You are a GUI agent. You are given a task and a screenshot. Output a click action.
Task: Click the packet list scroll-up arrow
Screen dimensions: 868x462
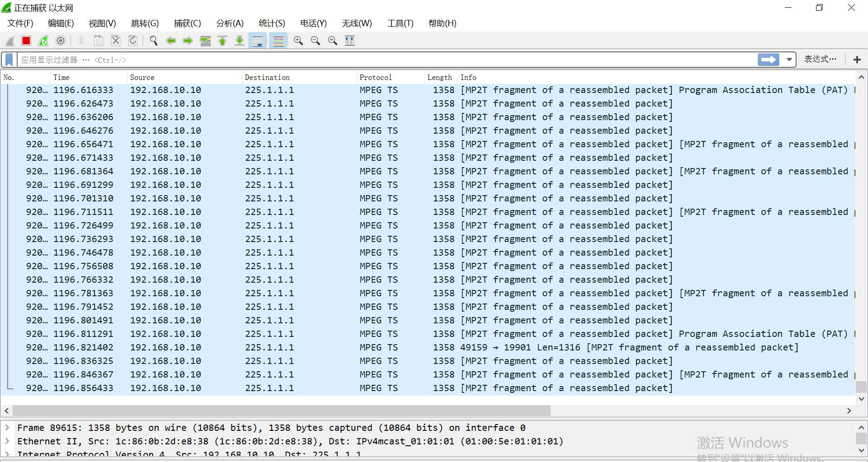point(861,77)
